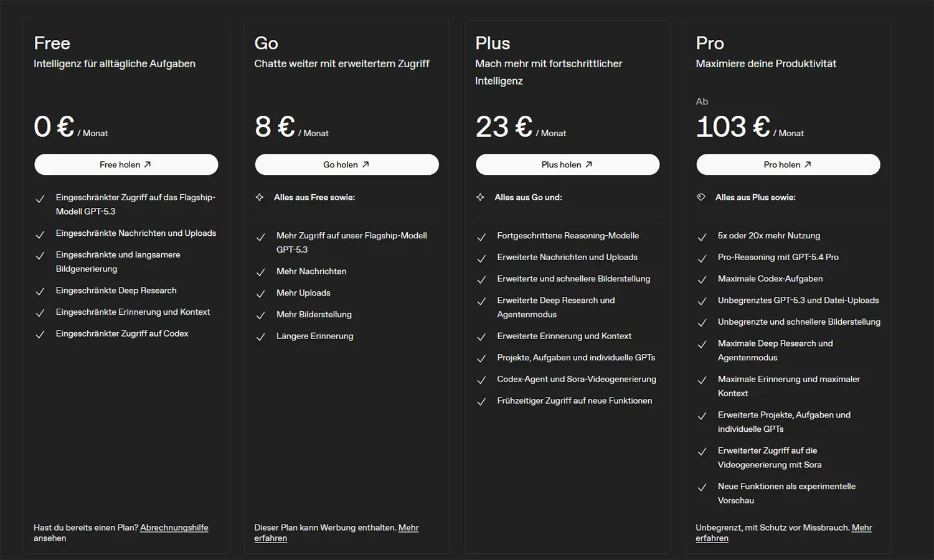Click checkmark beside "Längere Erinnerung"
Viewport: 934px width, 560px height.
tap(261, 337)
